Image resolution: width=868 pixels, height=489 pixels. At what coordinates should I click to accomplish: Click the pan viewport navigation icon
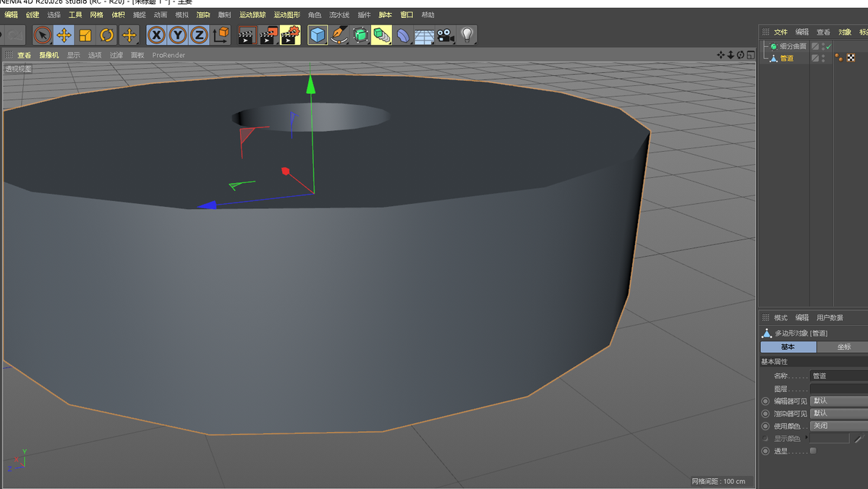coord(721,55)
